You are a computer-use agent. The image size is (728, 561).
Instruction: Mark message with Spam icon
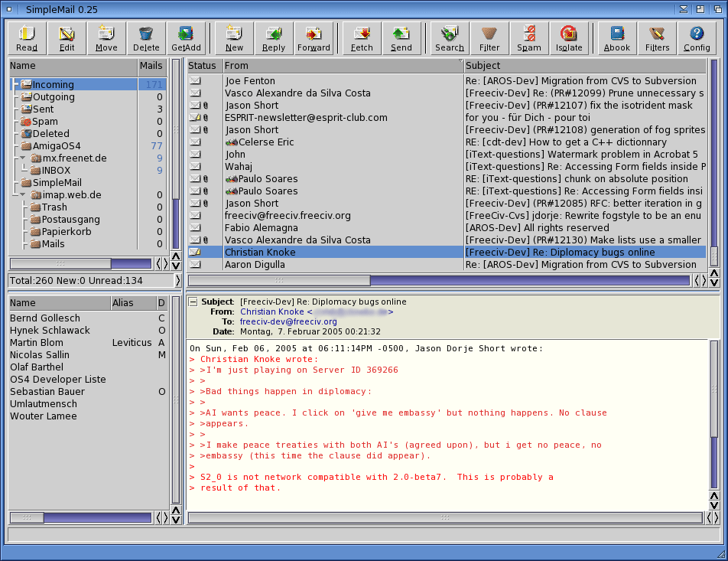(528, 38)
